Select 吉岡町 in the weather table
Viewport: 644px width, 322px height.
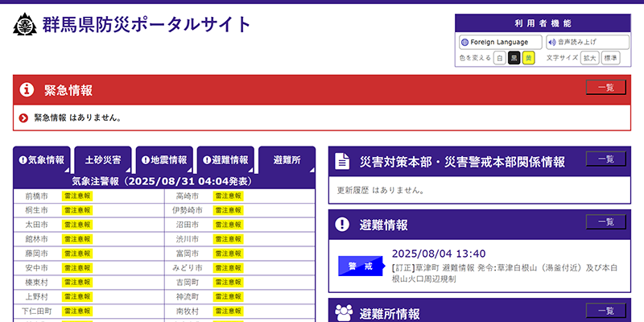(188, 283)
